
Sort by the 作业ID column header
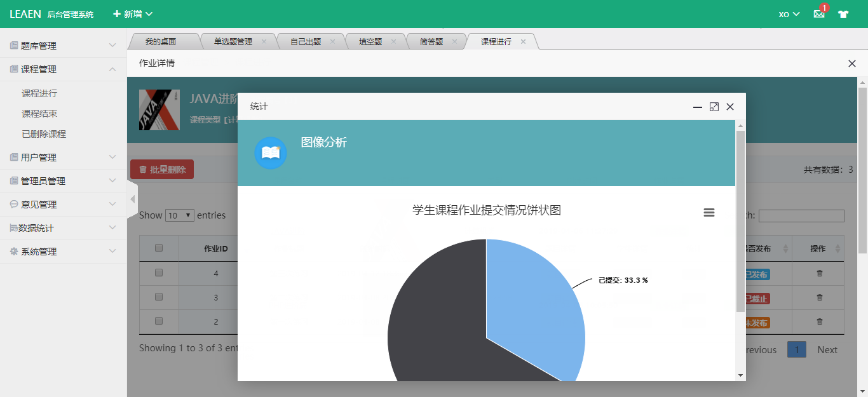point(216,248)
